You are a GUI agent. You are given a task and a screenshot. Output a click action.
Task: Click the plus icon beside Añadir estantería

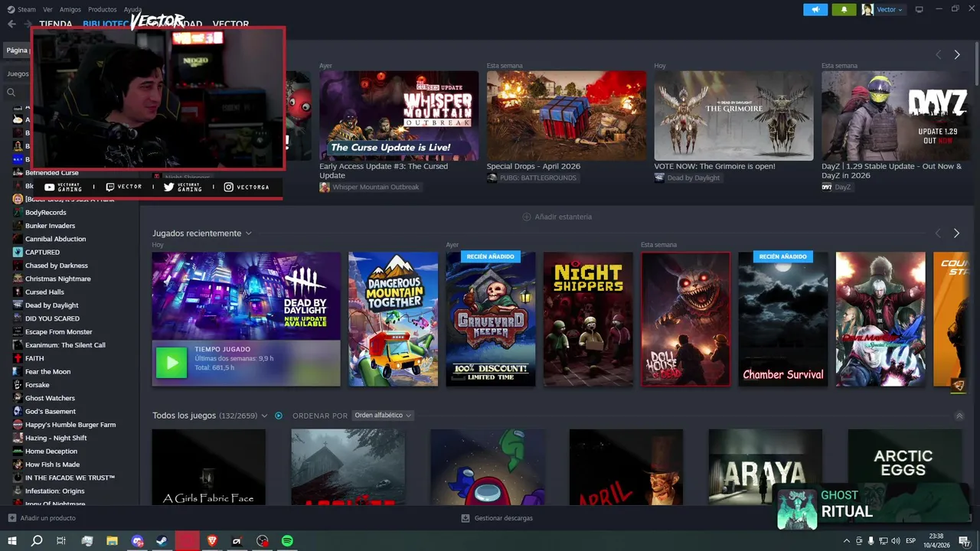(x=526, y=217)
